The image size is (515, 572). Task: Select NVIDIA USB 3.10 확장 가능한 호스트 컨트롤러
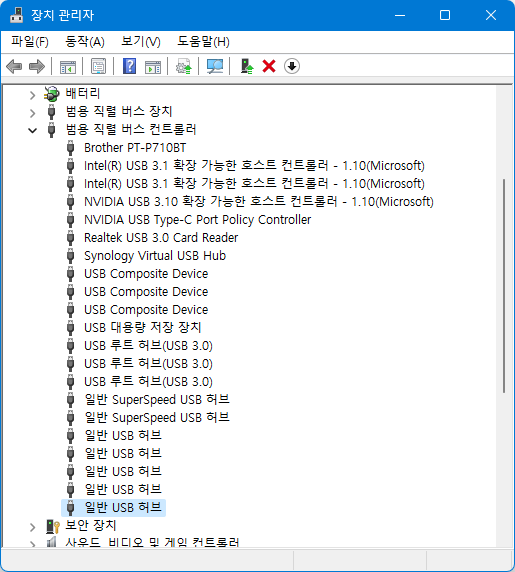tap(259, 202)
